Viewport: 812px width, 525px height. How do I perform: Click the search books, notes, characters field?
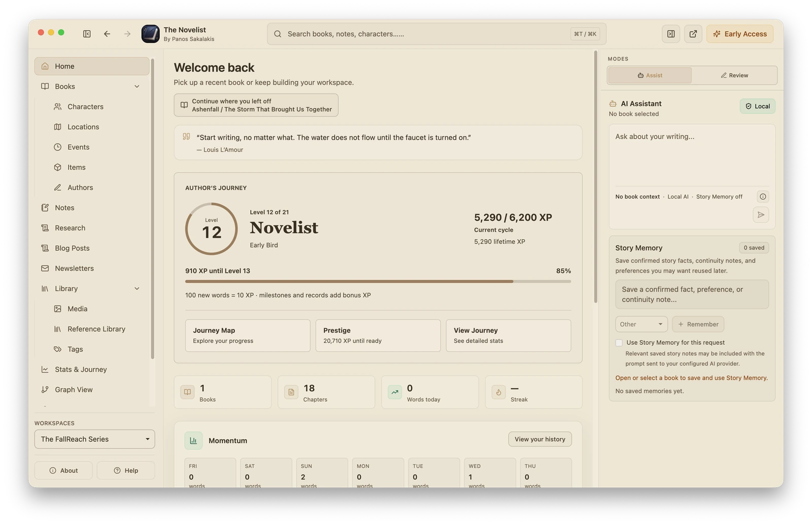(436, 34)
